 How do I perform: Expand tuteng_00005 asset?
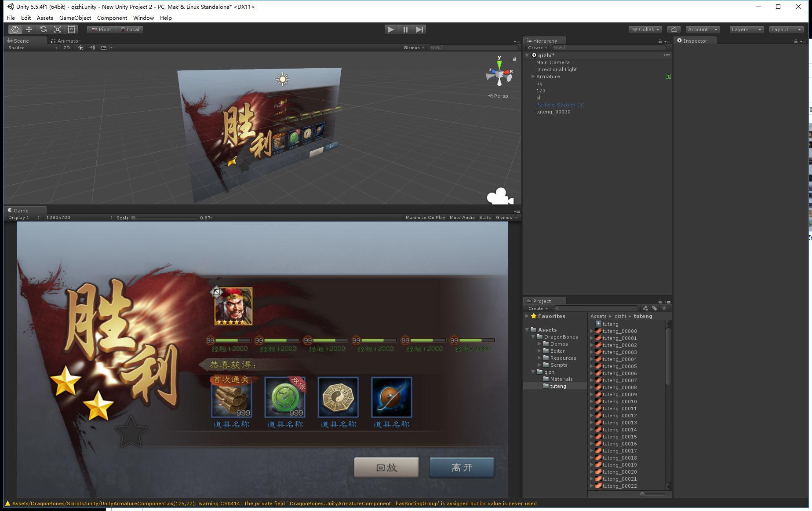tap(592, 366)
